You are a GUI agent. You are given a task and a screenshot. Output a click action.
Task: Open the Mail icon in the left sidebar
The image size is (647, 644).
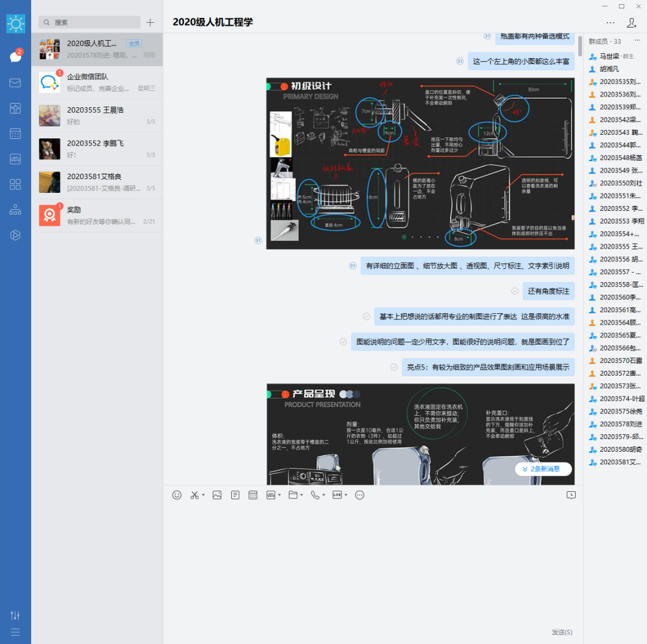15,83
